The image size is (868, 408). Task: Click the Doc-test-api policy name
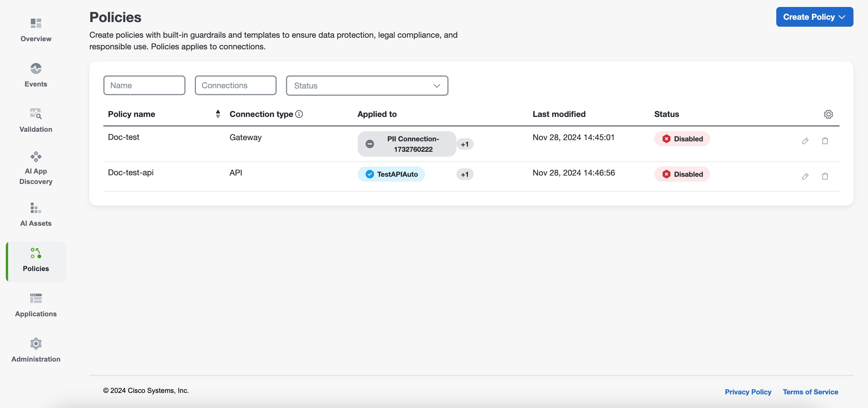(130, 172)
